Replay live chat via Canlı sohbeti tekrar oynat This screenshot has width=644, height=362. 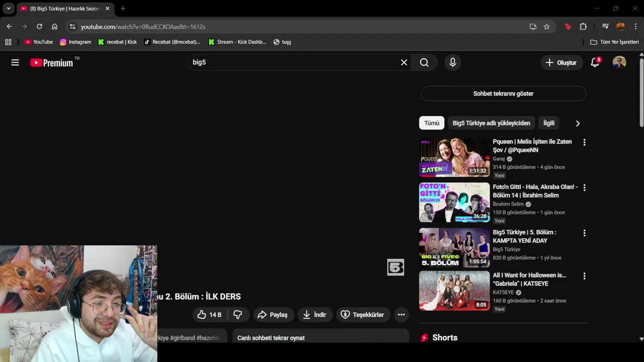point(271,338)
